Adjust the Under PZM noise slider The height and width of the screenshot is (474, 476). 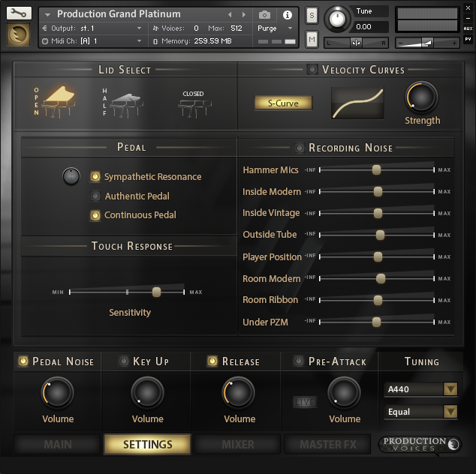pos(377,322)
